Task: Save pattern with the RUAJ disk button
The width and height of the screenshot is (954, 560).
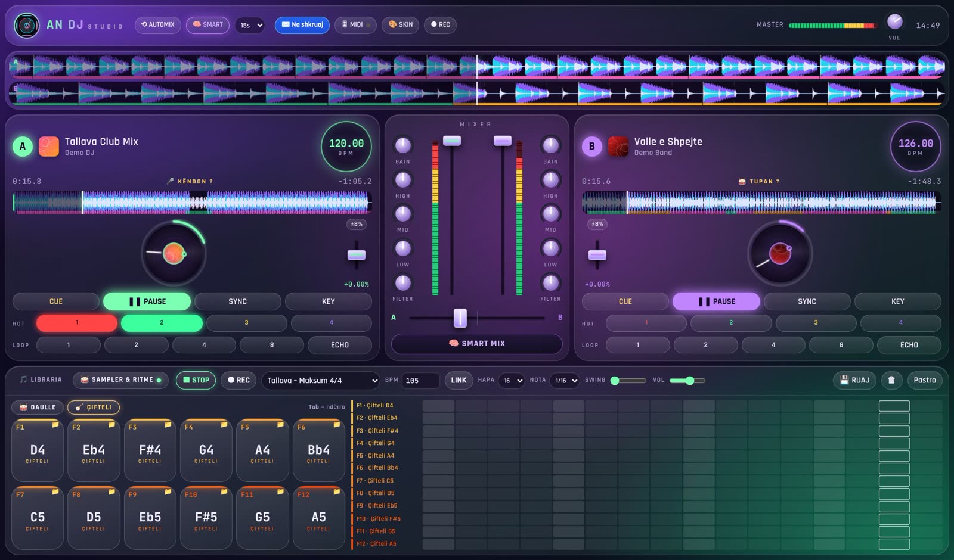Action: (x=854, y=380)
